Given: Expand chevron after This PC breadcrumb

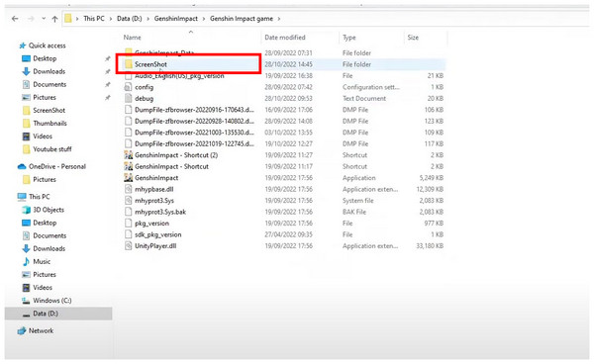Looking at the screenshot, I should click(x=111, y=19).
